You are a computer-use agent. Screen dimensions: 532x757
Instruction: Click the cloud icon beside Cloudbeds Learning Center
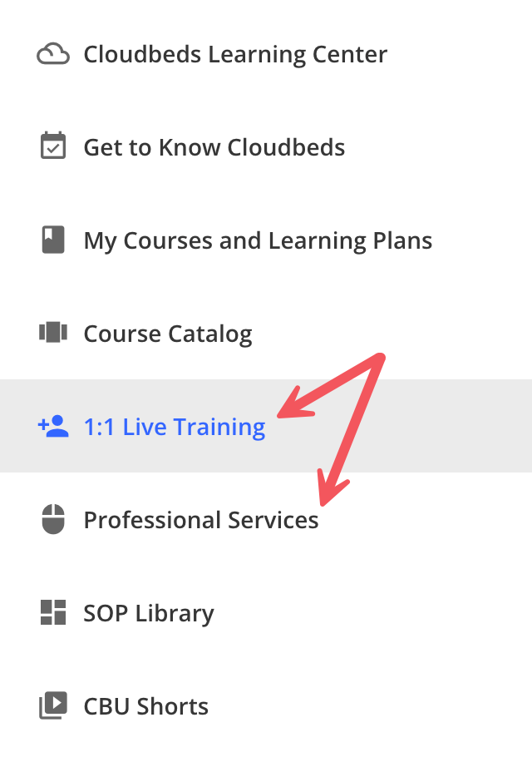[x=53, y=55]
